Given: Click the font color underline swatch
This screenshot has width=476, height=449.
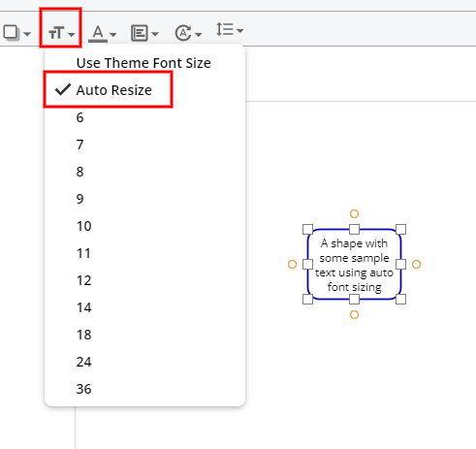Looking at the screenshot, I should point(98,41).
